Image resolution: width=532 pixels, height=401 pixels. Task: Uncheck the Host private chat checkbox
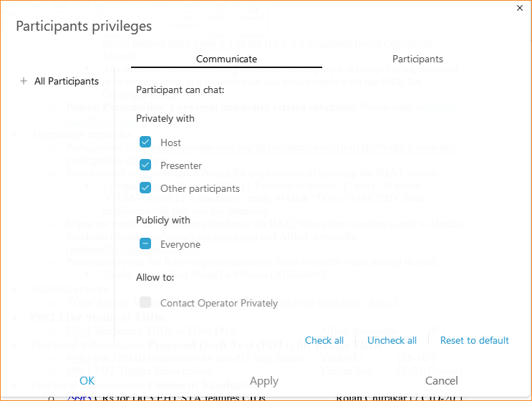tap(145, 142)
